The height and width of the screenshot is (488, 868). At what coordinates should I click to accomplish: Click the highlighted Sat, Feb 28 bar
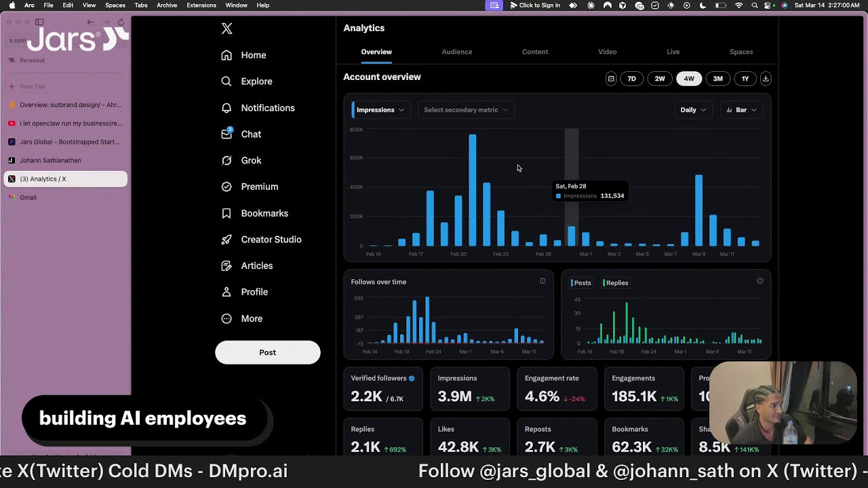click(x=572, y=236)
